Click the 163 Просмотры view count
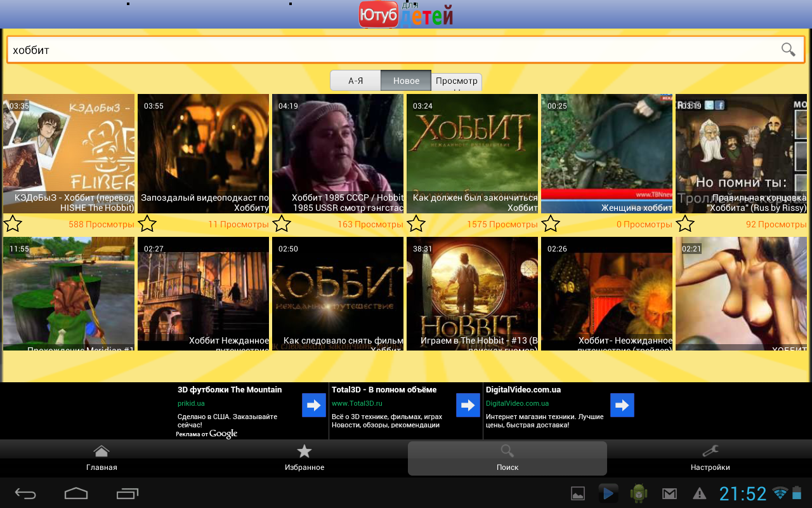This screenshot has height=508, width=812. [x=370, y=224]
